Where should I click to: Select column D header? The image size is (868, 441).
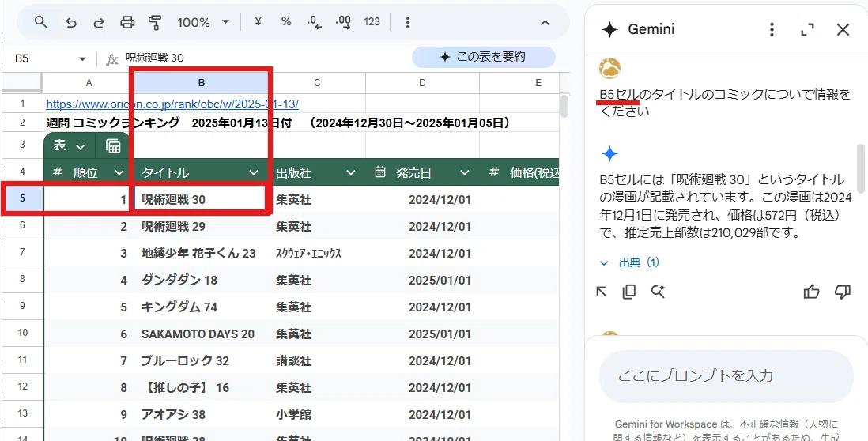click(x=422, y=83)
